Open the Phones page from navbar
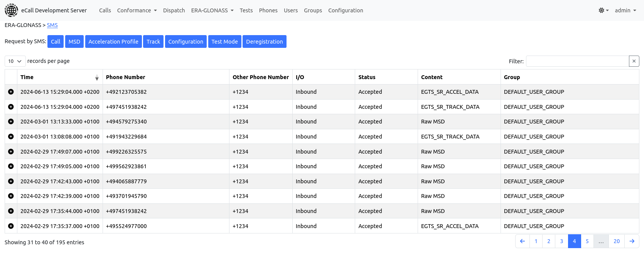Screen dimensions: 644x257 pos(268,10)
